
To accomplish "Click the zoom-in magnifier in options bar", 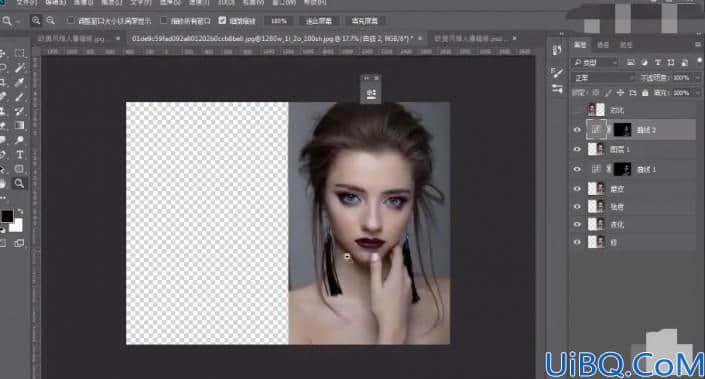I will (x=36, y=20).
